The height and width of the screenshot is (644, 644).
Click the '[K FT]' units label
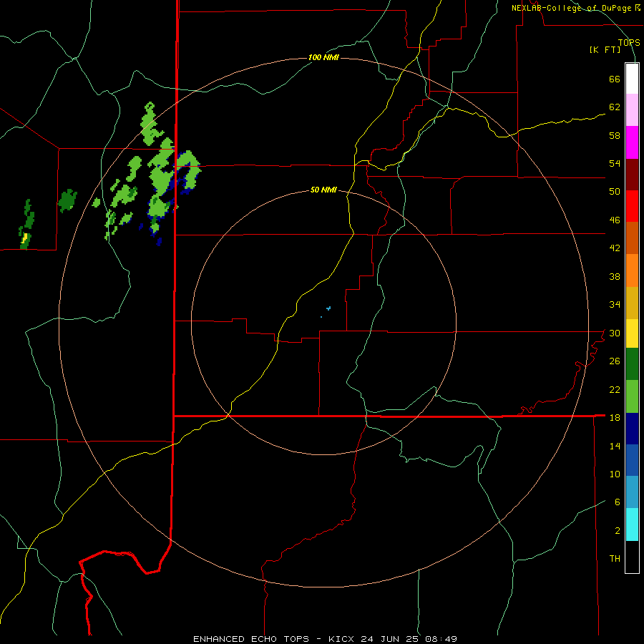pyautogui.click(x=605, y=49)
